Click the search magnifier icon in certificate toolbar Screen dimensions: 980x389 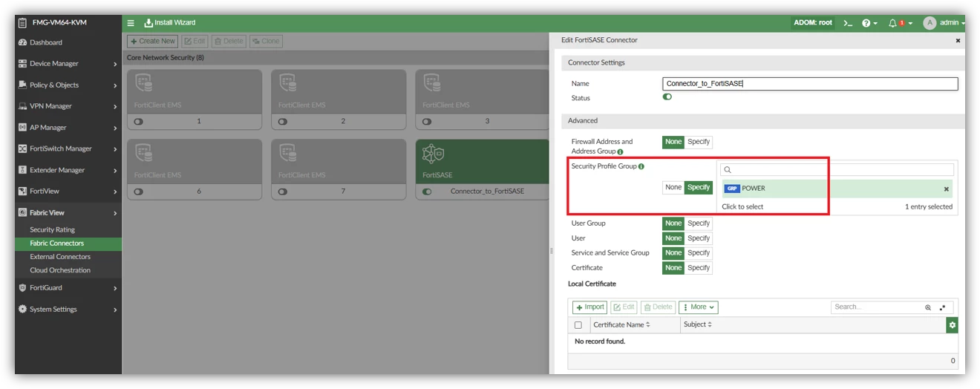[x=928, y=307]
